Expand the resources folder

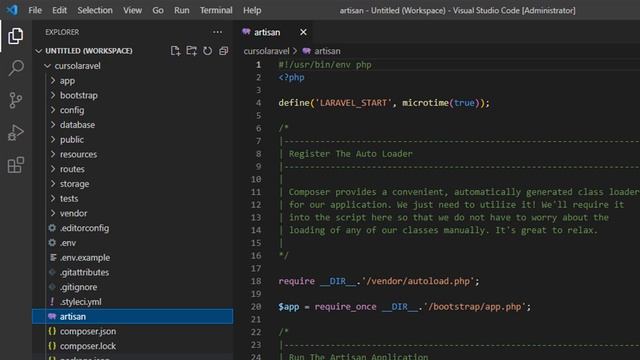pos(53,154)
